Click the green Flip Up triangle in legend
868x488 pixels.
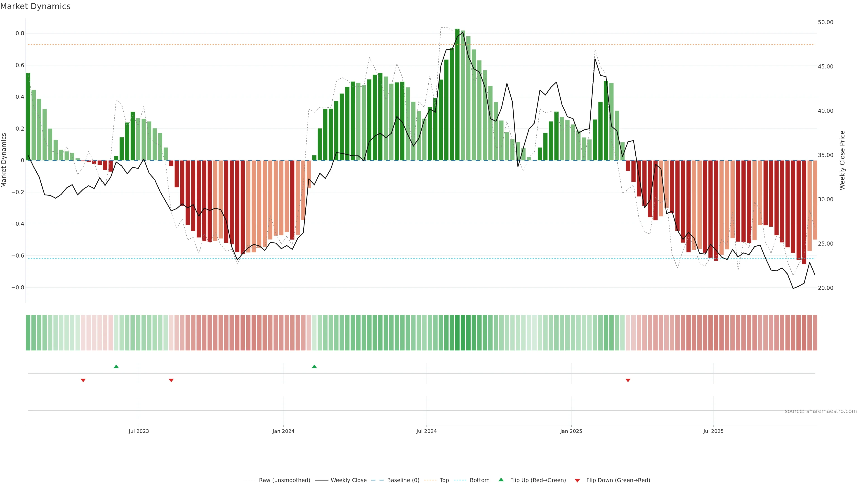pos(501,480)
